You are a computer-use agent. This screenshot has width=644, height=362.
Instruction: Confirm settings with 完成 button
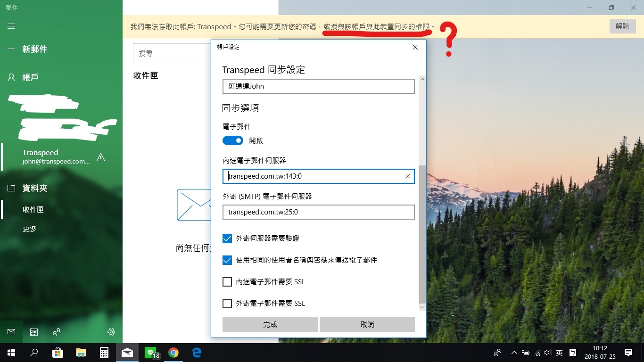click(270, 324)
